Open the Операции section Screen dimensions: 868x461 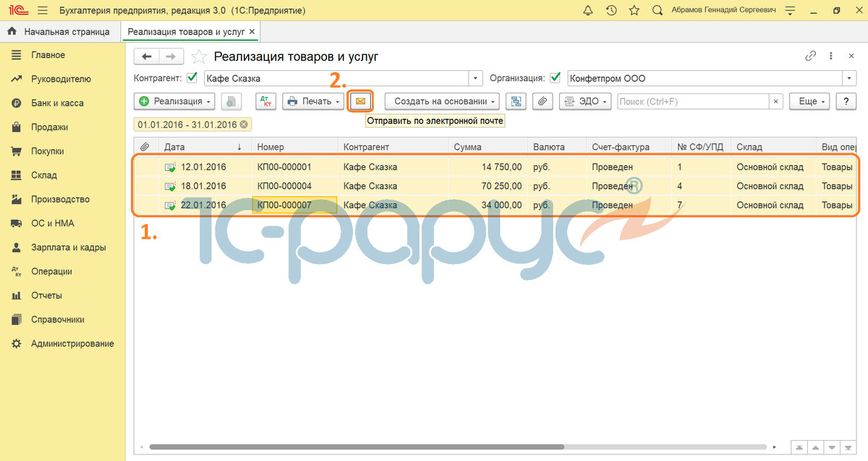(x=51, y=271)
